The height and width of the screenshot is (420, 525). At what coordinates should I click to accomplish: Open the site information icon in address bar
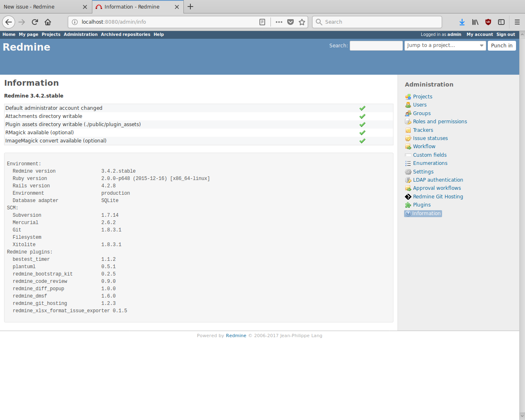[x=74, y=22]
